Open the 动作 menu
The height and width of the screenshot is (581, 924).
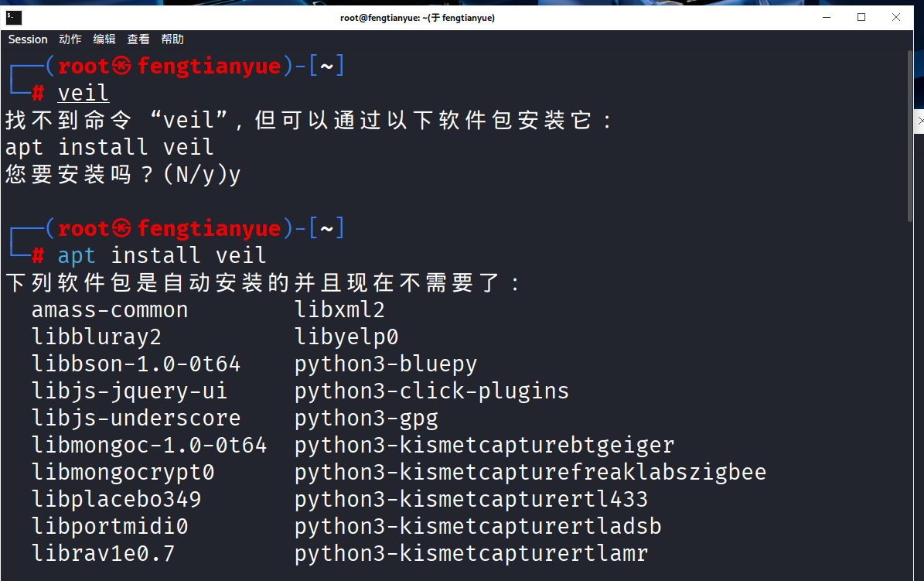coord(70,39)
